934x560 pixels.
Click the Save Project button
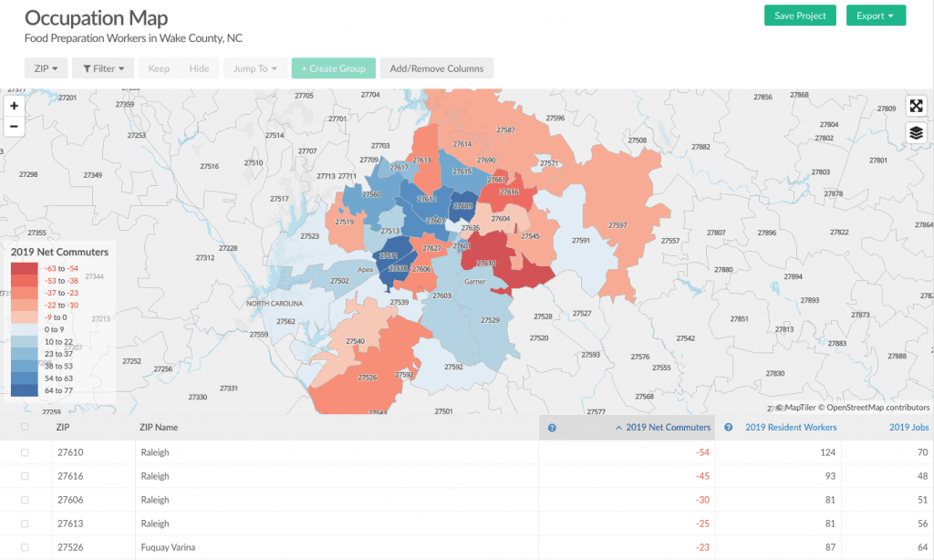[799, 16]
